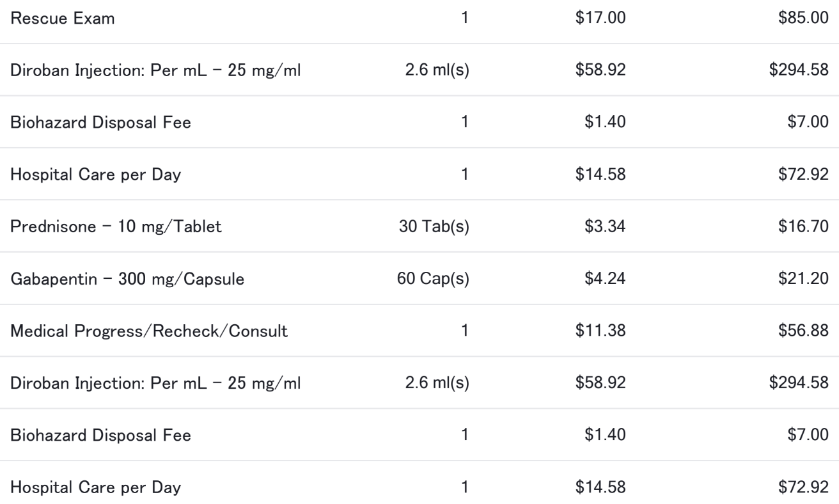Select the $4.24 unit price

pos(609,278)
